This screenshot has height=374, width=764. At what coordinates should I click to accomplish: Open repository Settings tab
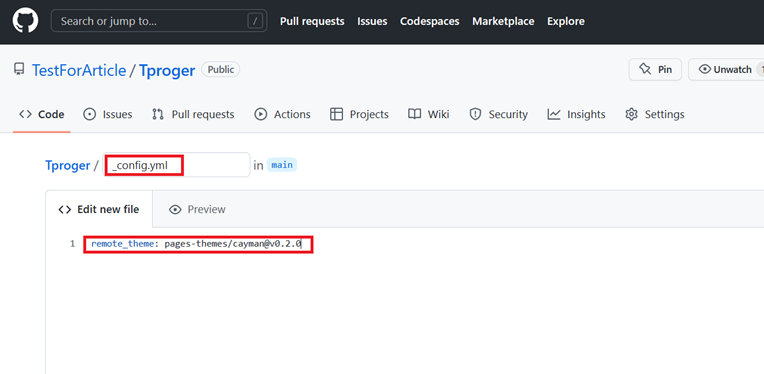coord(655,114)
